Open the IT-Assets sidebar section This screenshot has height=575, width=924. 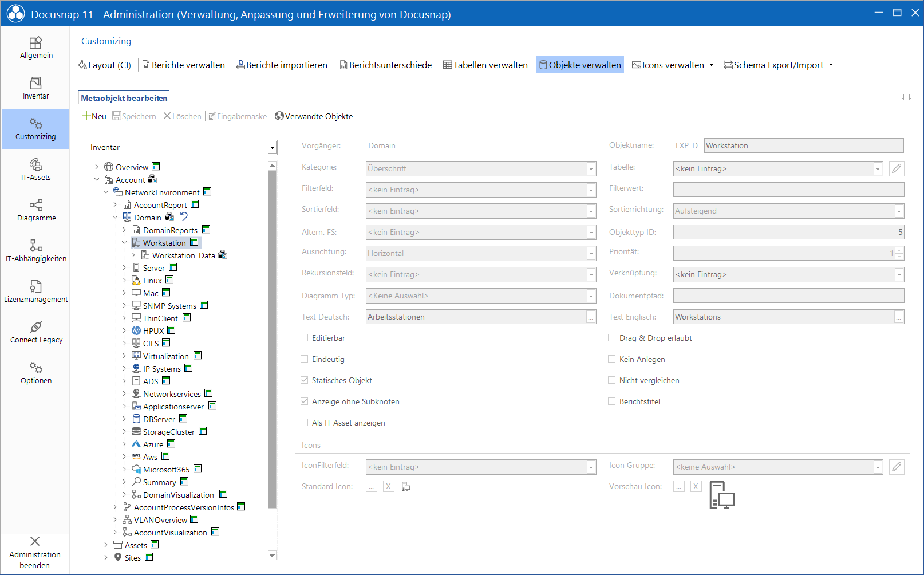click(x=35, y=170)
